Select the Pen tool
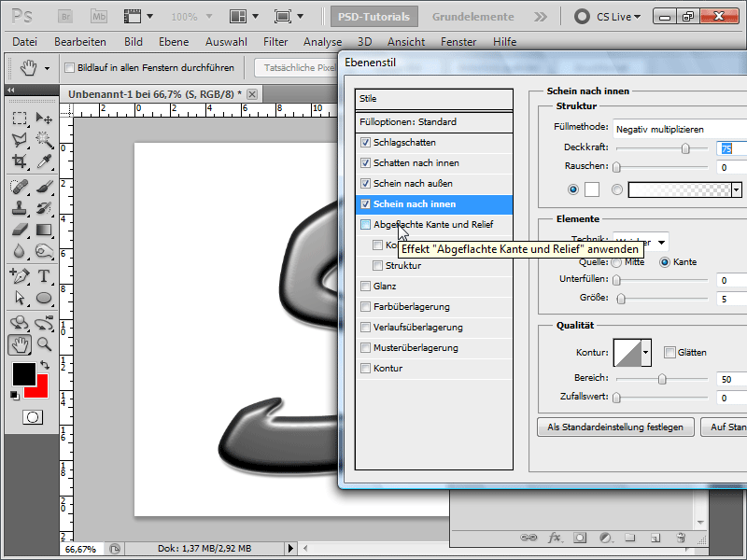The height and width of the screenshot is (560, 747). (20, 275)
